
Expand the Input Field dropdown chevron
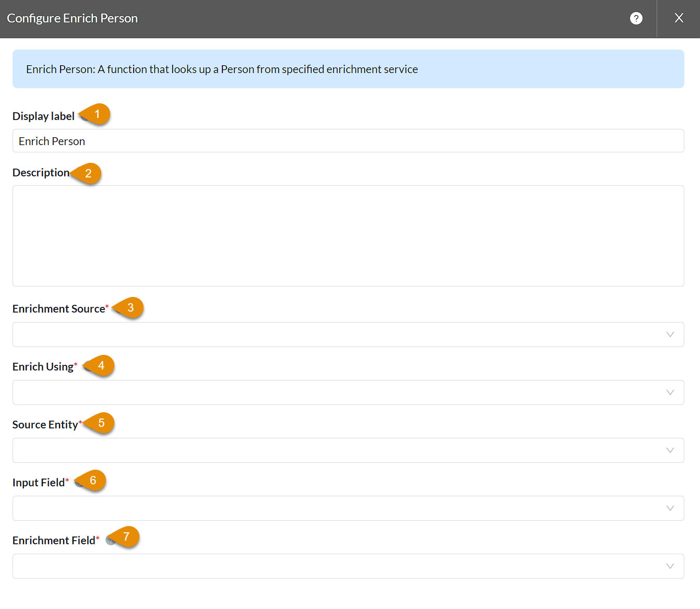point(670,508)
